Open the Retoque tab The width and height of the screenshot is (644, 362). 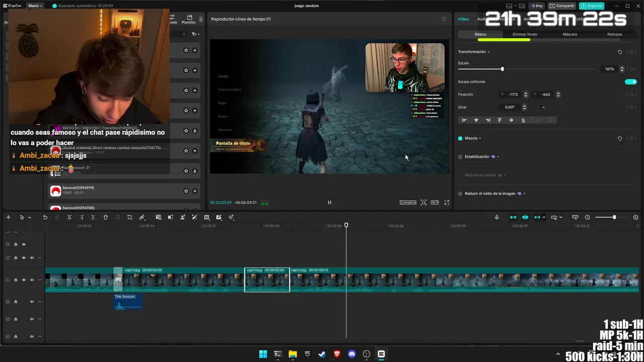pyautogui.click(x=614, y=34)
